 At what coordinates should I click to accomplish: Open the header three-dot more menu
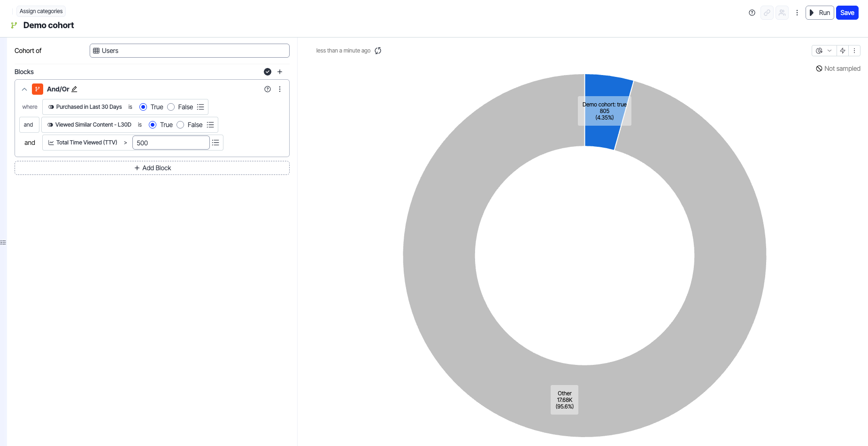(x=797, y=13)
